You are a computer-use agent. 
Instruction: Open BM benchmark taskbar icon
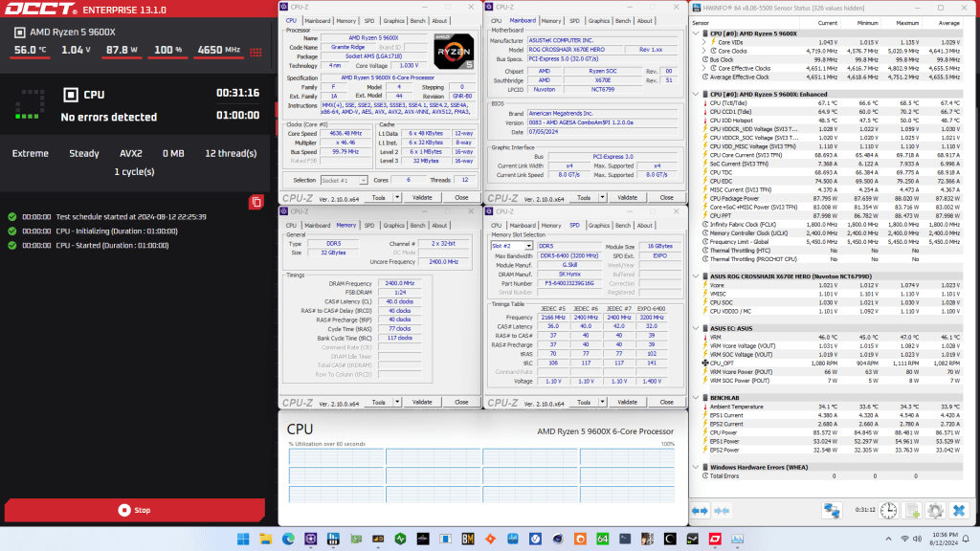pyautogui.click(x=468, y=539)
